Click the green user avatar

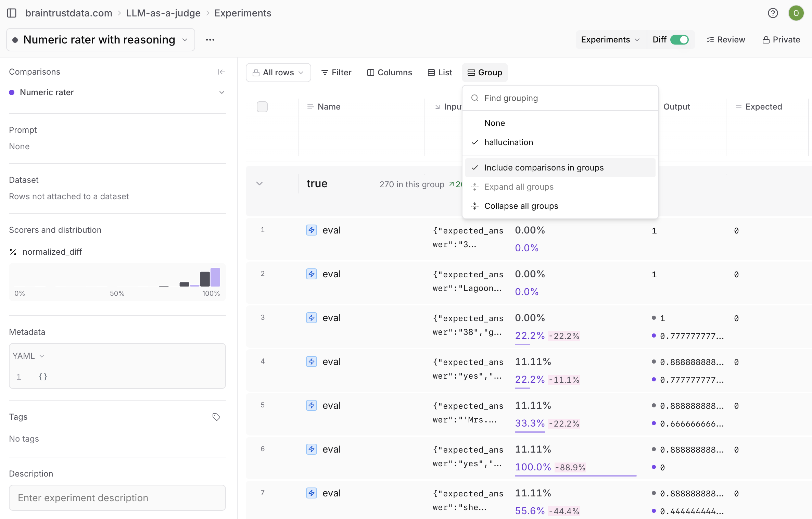(796, 13)
